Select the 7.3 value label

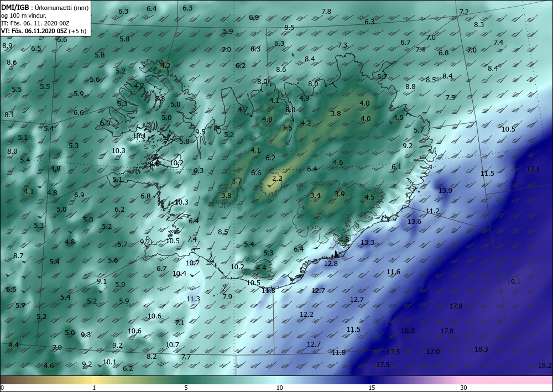coord(342,45)
